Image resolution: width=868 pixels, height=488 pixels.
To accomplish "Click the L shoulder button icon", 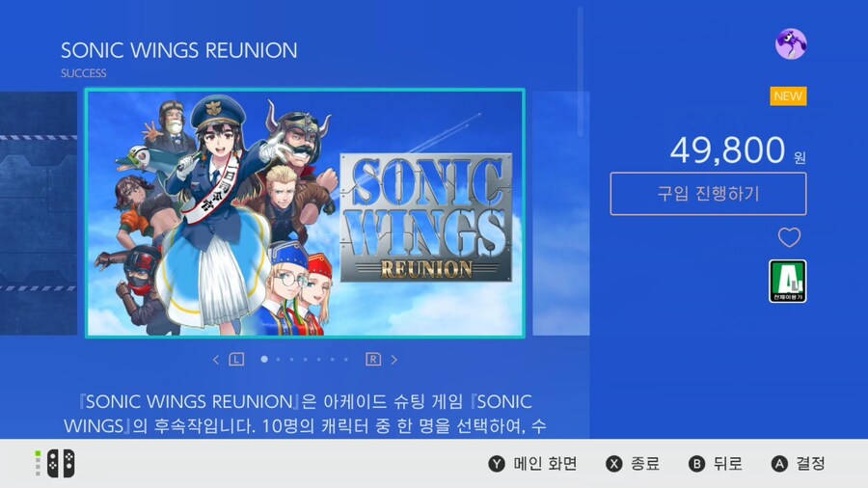I will pyautogui.click(x=236, y=360).
